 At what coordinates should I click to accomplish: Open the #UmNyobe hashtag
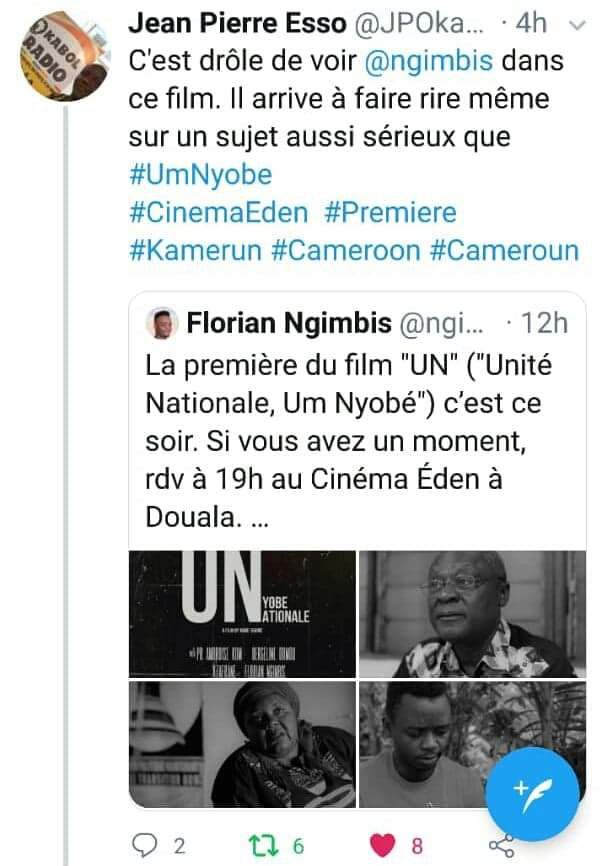click(x=201, y=175)
